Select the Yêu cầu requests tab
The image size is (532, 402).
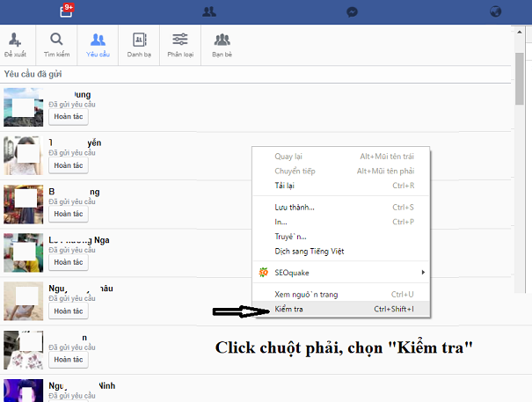(x=98, y=45)
